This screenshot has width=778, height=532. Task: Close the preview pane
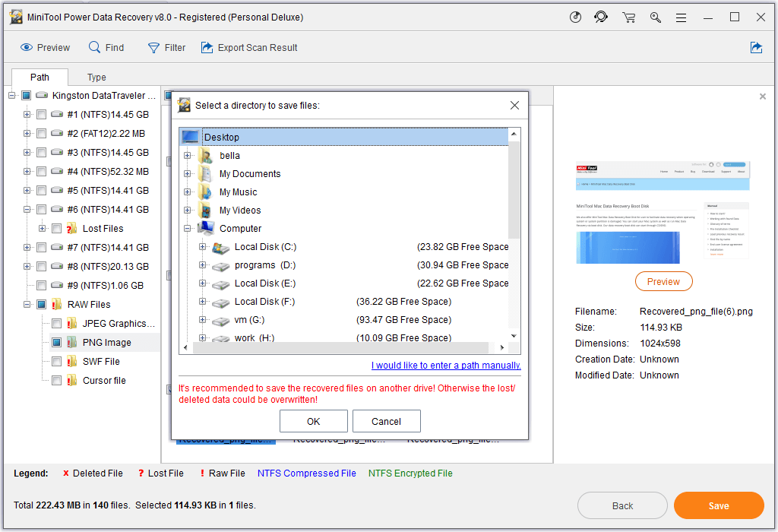(x=763, y=97)
